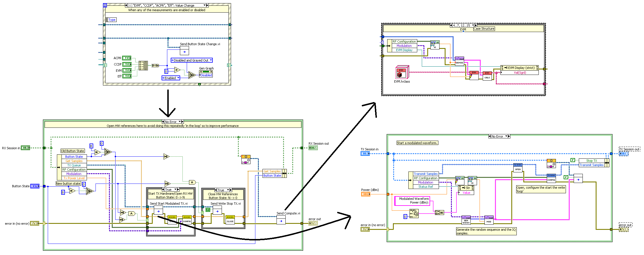
Task: Click the Power (dBm) DBL terminal
Action: coord(366,194)
